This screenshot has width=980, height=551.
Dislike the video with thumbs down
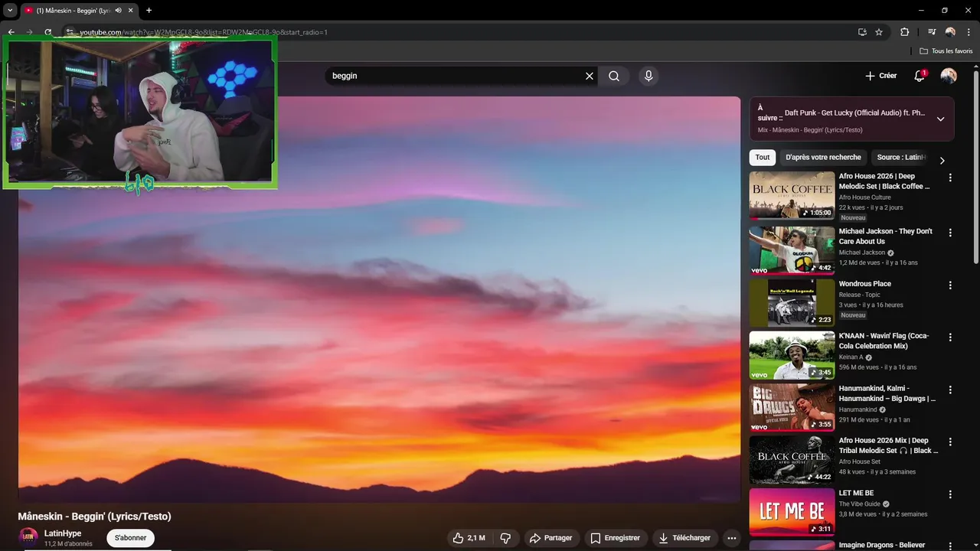point(505,538)
